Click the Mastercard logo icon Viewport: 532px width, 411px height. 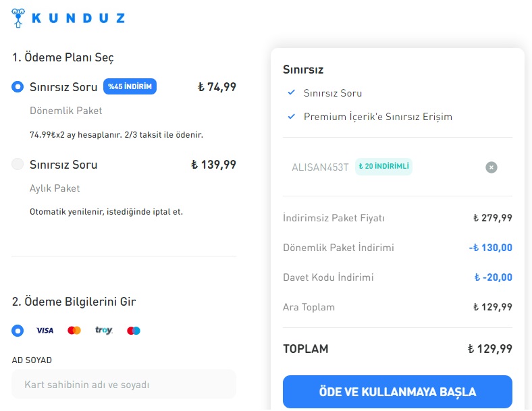point(74,330)
